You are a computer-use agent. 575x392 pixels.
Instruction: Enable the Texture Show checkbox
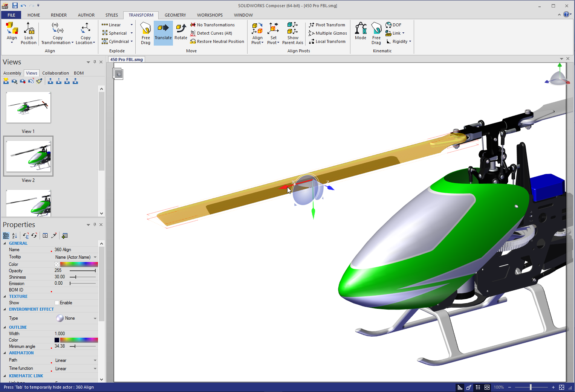tap(57, 303)
